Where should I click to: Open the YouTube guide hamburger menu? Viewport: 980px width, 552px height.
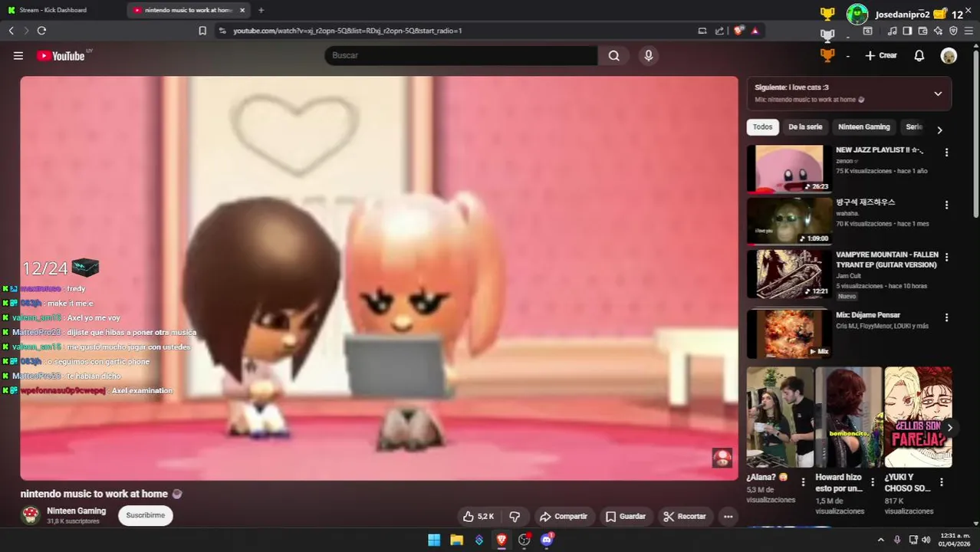point(18,56)
